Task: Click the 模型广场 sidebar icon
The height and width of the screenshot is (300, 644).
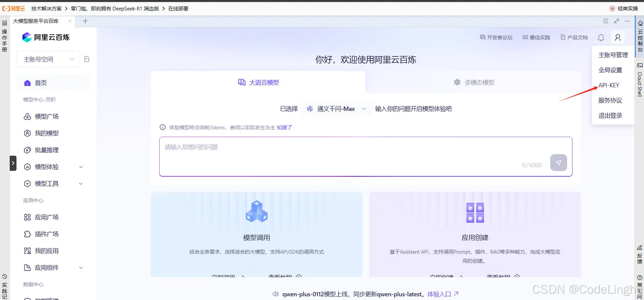Action: click(27, 116)
